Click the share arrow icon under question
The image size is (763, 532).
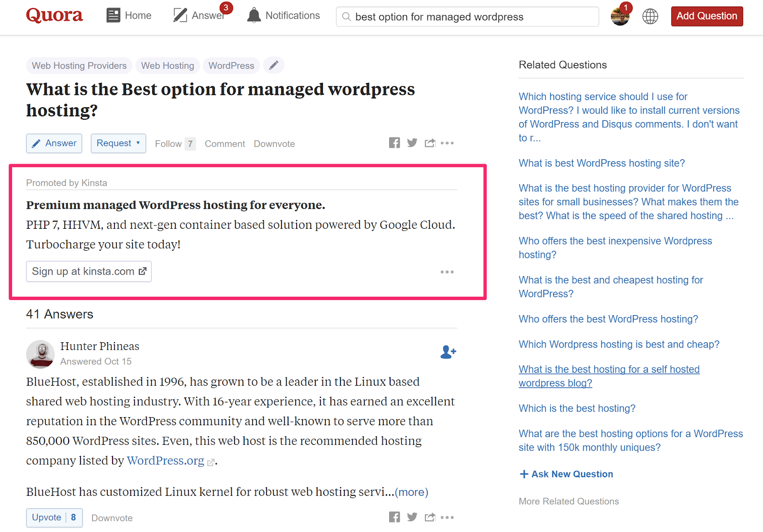click(430, 143)
